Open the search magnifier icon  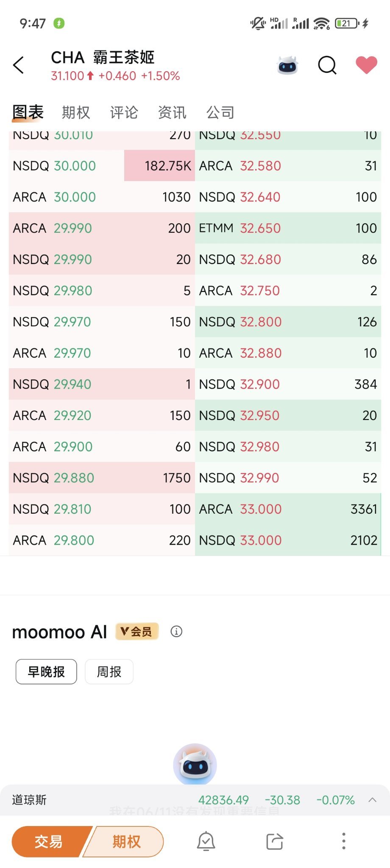(327, 65)
